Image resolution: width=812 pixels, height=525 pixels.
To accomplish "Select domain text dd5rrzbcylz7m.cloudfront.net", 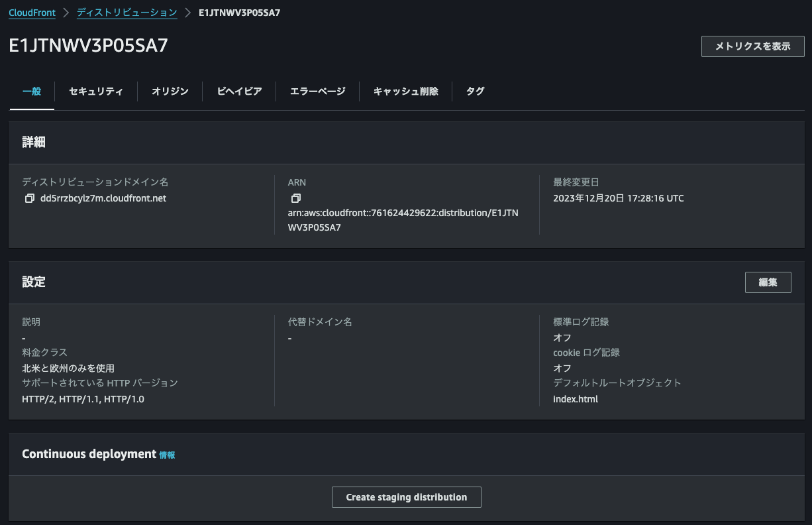I will pos(103,198).
